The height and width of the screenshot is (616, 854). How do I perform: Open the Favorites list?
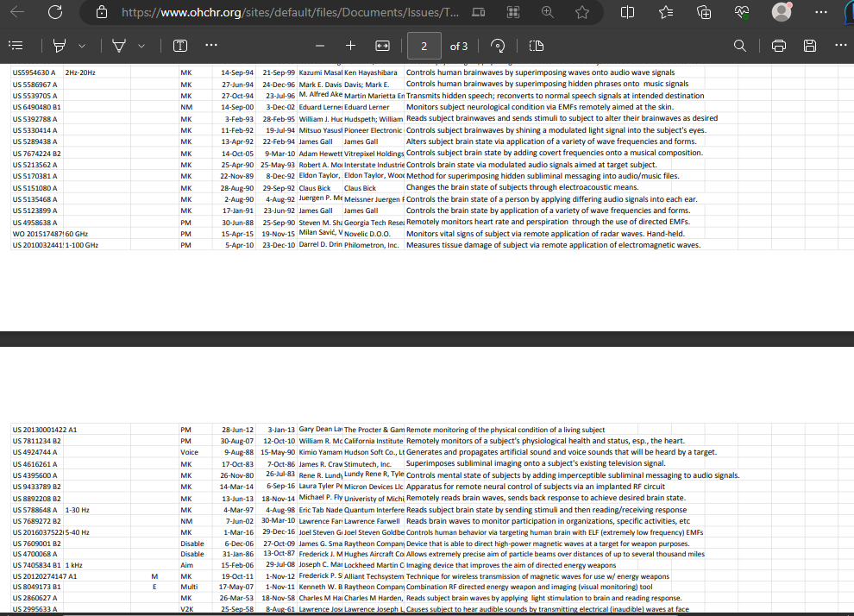(666, 12)
